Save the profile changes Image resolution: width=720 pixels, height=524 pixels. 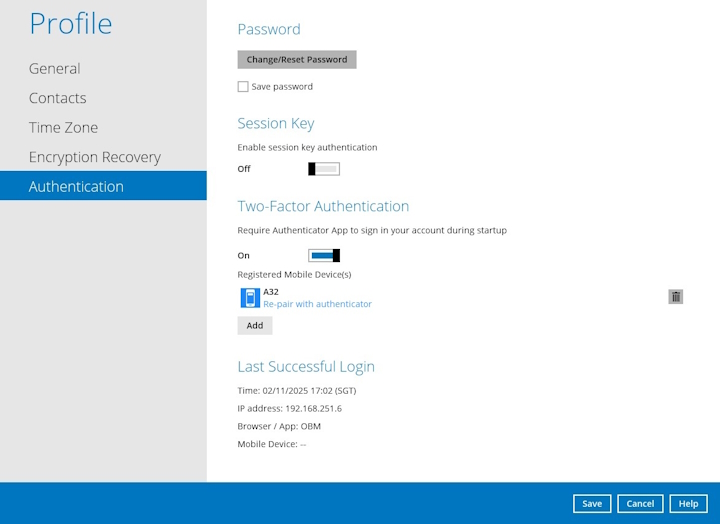(592, 503)
